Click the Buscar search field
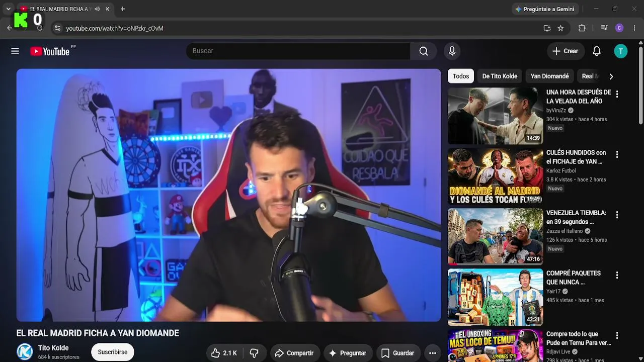 298,51
